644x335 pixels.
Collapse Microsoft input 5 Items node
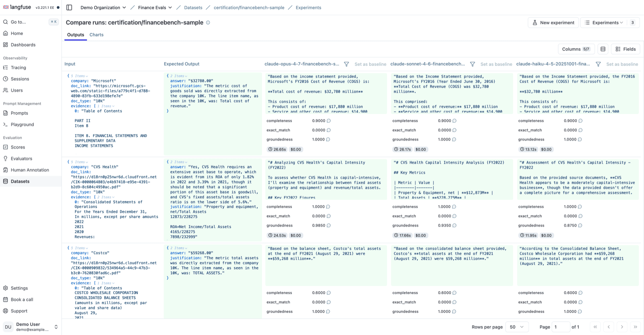[x=79, y=76]
